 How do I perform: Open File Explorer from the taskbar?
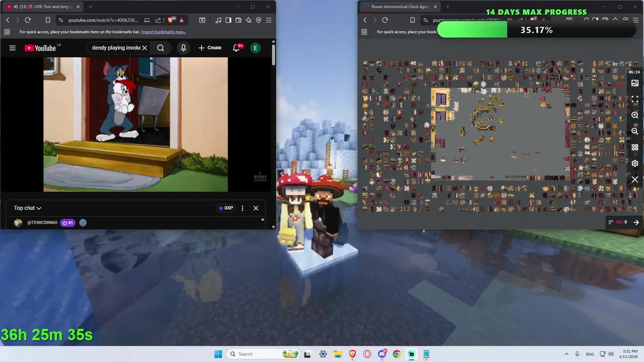pos(338,354)
